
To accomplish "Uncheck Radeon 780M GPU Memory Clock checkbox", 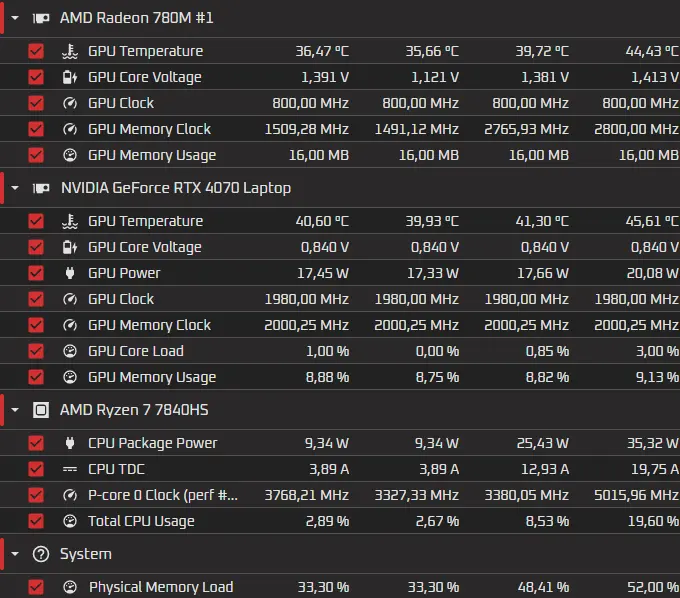I will coord(36,129).
